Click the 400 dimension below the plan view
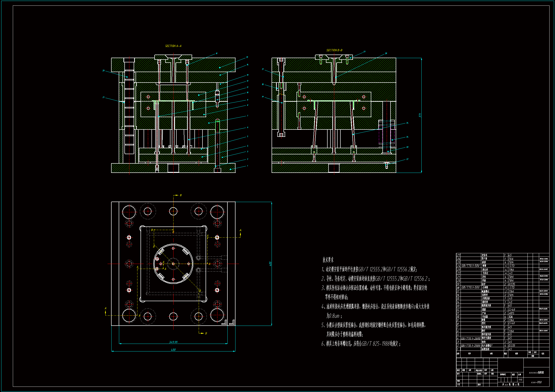The height and width of the screenshot is (392, 555). [x=173, y=350]
